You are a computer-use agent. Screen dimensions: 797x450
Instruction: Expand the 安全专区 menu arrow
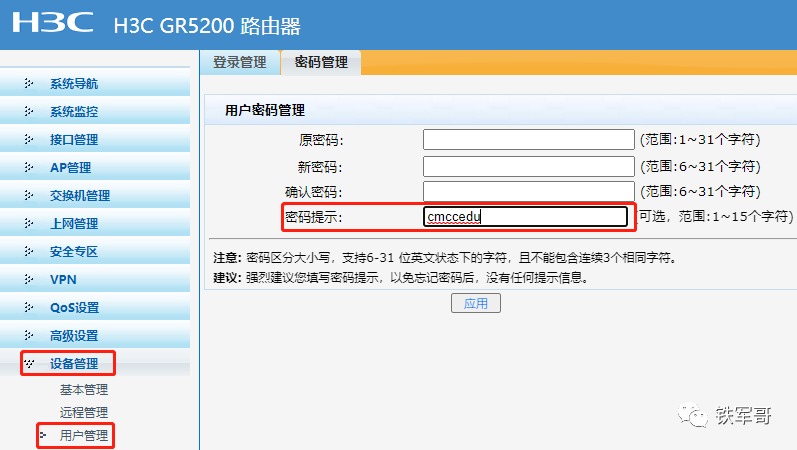28,251
